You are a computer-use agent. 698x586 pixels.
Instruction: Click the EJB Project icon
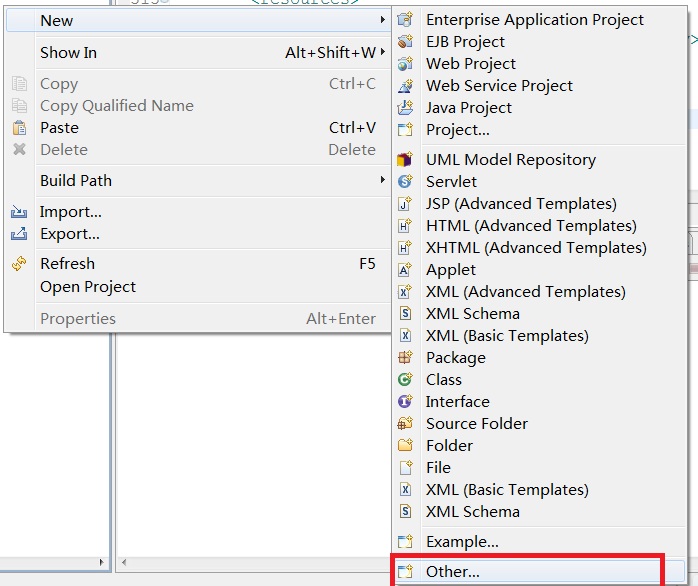(x=405, y=42)
